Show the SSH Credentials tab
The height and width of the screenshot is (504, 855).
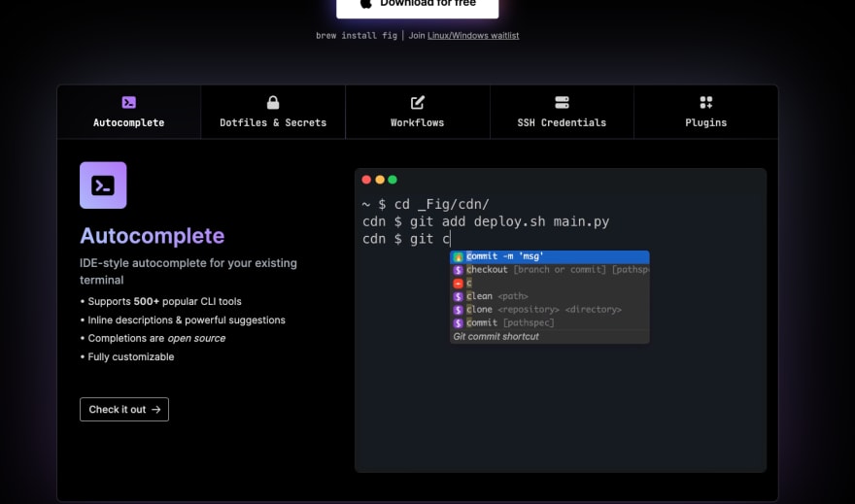[x=562, y=112]
